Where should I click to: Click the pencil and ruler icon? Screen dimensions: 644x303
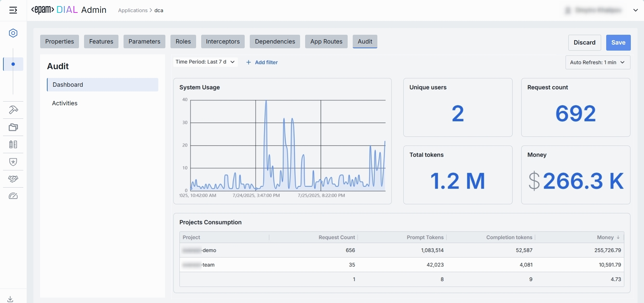click(13, 144)
